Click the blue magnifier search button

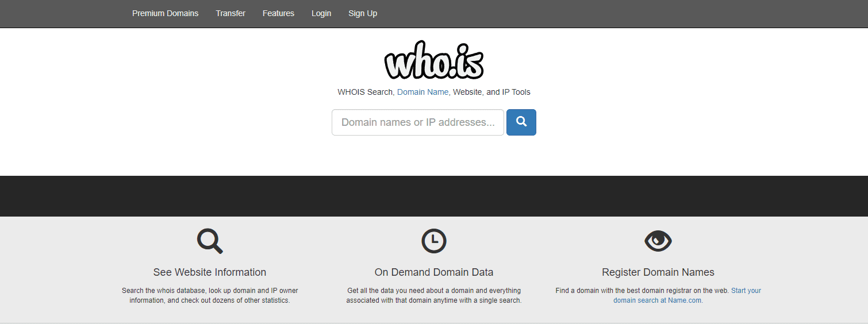[x=521, y=122]
